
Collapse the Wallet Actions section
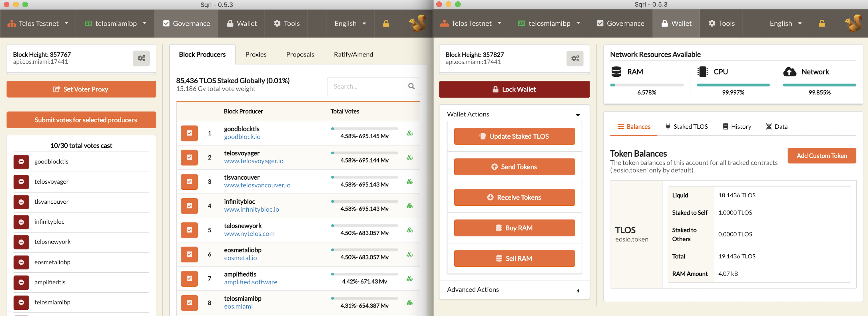click(x=578, y=115)
